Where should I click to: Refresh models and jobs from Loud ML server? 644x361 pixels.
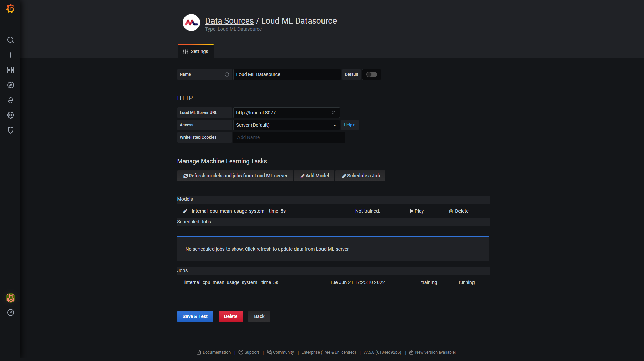pyautogui.click(x=235, y=176)
